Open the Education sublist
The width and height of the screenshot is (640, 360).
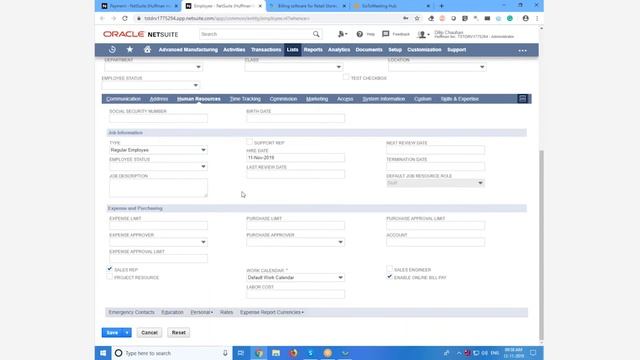click(x=172, y=312)
